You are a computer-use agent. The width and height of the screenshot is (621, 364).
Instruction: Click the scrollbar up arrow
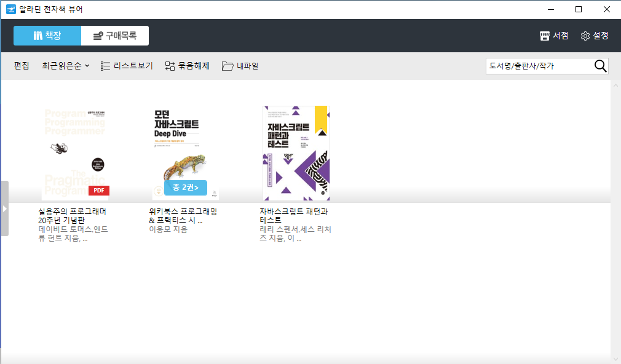(x=615, y=85)
